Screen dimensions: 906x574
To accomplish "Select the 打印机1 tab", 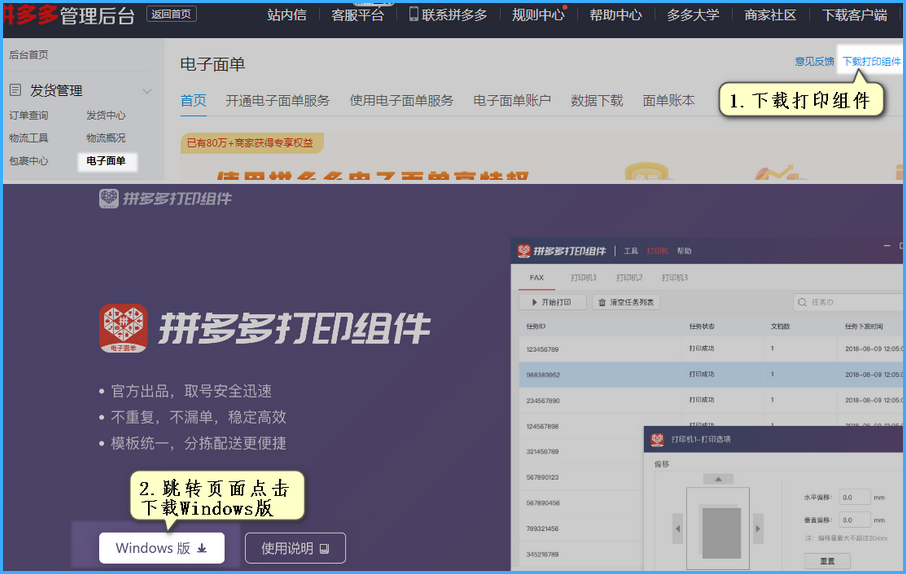I will [584, 277].
